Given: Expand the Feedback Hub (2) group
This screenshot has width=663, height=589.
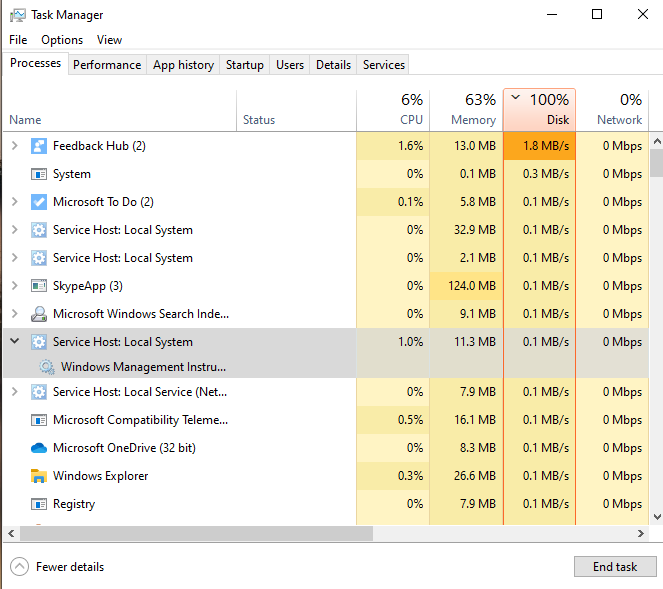Looking at the screenshot, I should pyautogui.click(x=15, y=146).
